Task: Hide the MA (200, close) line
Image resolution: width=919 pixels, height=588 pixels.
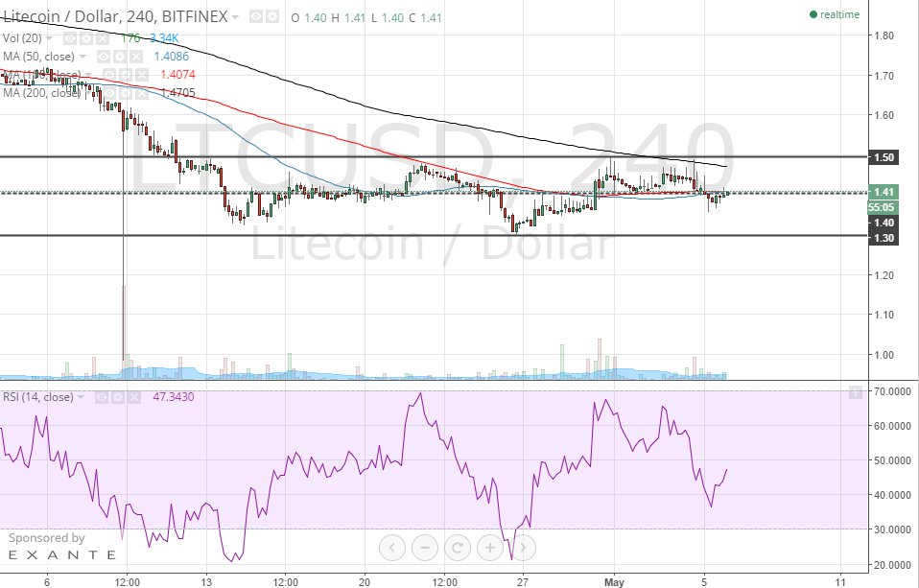Action: click(109, 93)
